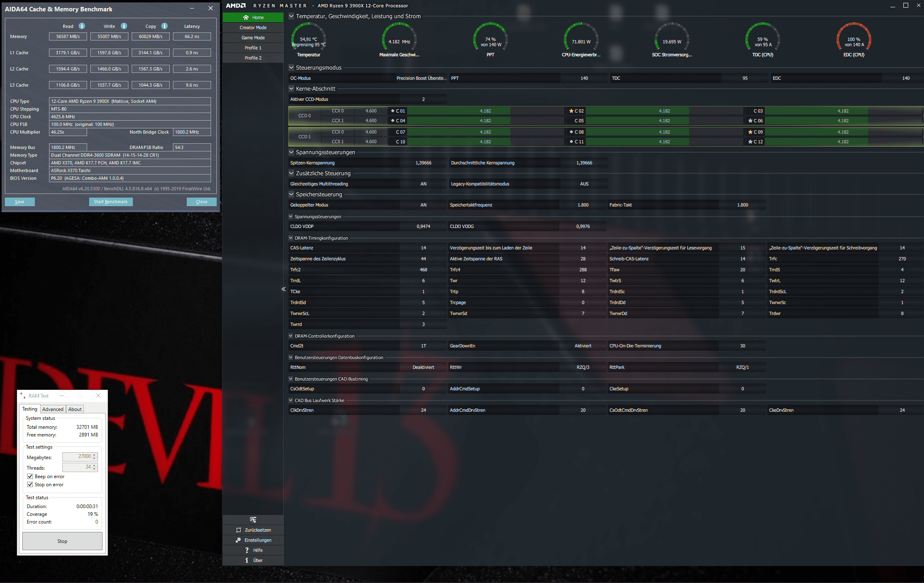Click the info icon next to Read
The height and width of the screenshot is (583, 924).
pyautogui.click(x=82, y=26)
